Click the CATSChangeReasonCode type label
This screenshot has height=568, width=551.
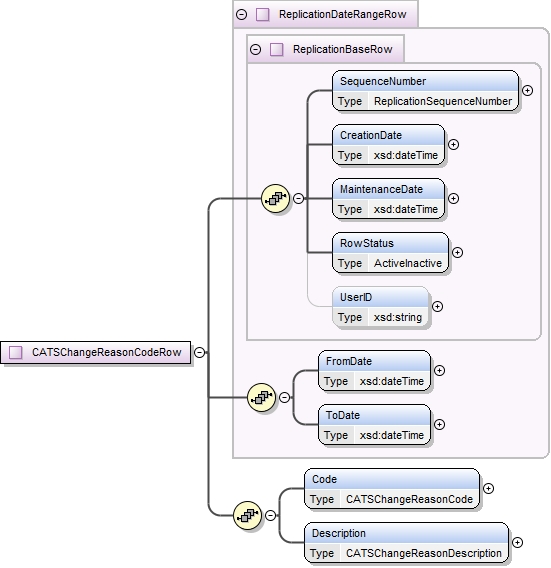[409, 499]
